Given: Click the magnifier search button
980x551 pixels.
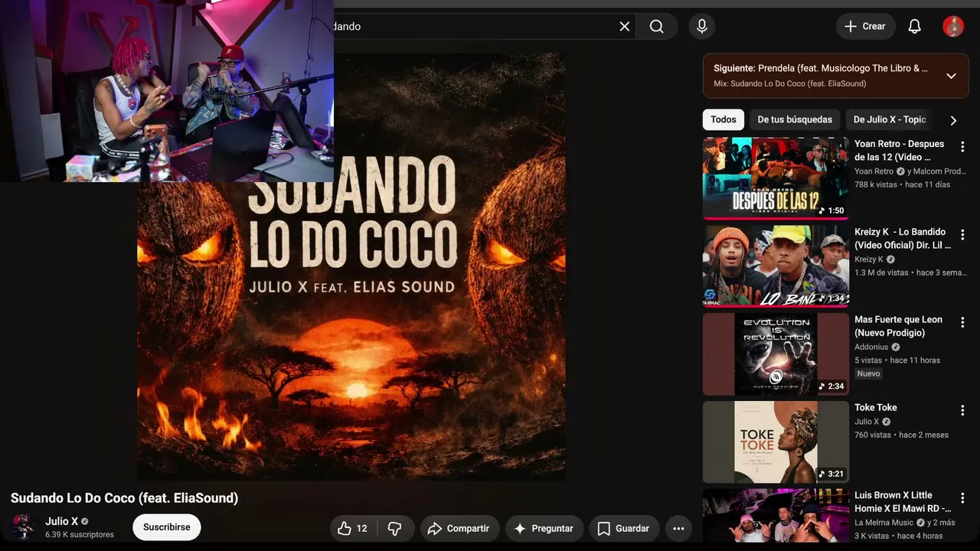Looking at the screenshot, I should (657, 26).
